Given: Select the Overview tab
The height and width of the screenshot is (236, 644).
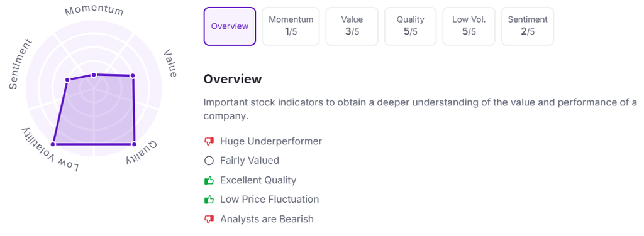Looking at the screenshot, I should (230, 26).
